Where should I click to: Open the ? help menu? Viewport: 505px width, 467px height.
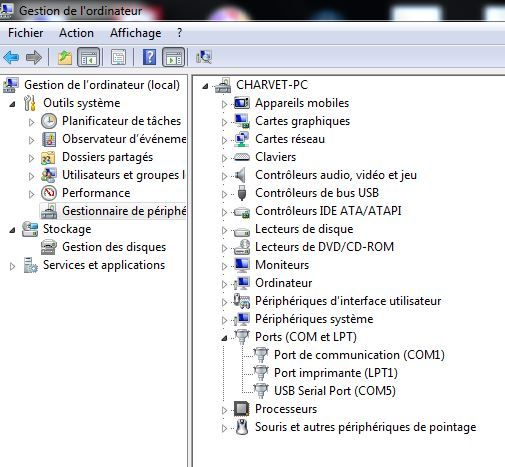tap(180, 33)
